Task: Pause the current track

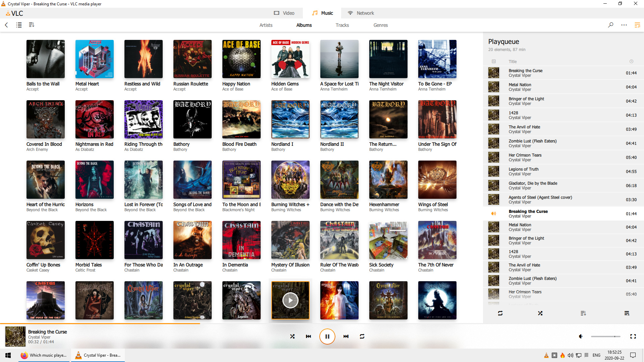Action: point(327,336)
